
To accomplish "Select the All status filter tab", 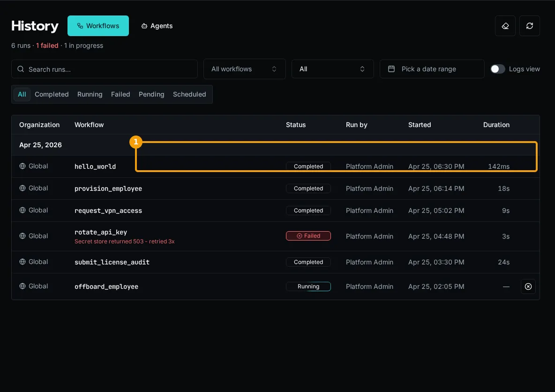I will (22, 94).
